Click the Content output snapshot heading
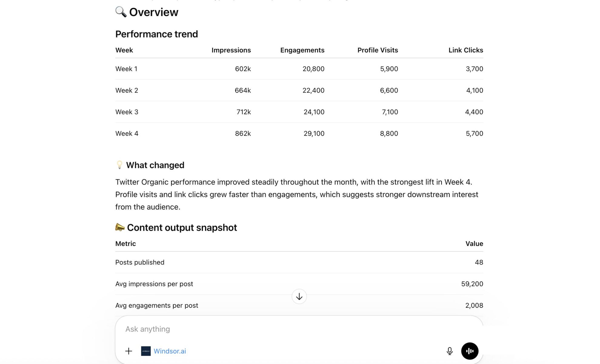This screenshot has height=364, width=600. 182,227
